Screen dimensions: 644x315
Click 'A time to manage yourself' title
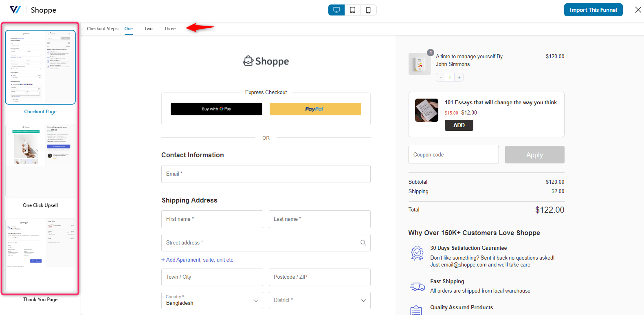469,60
